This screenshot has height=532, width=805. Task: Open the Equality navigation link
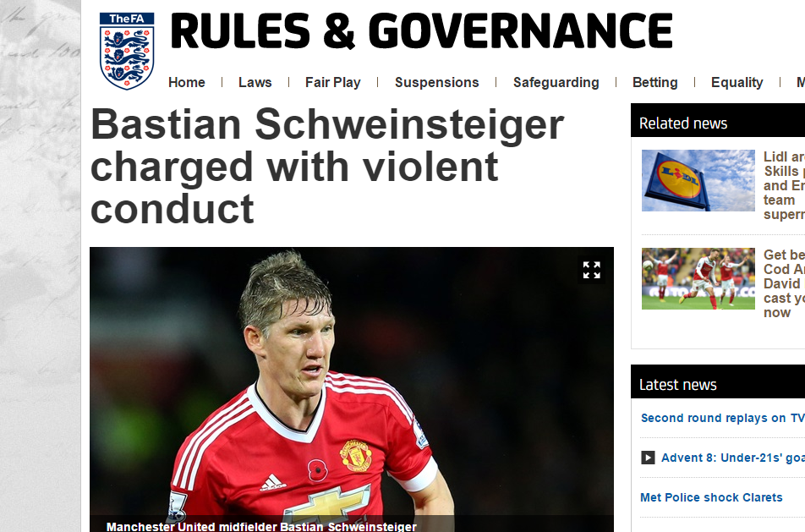point(737,82)
